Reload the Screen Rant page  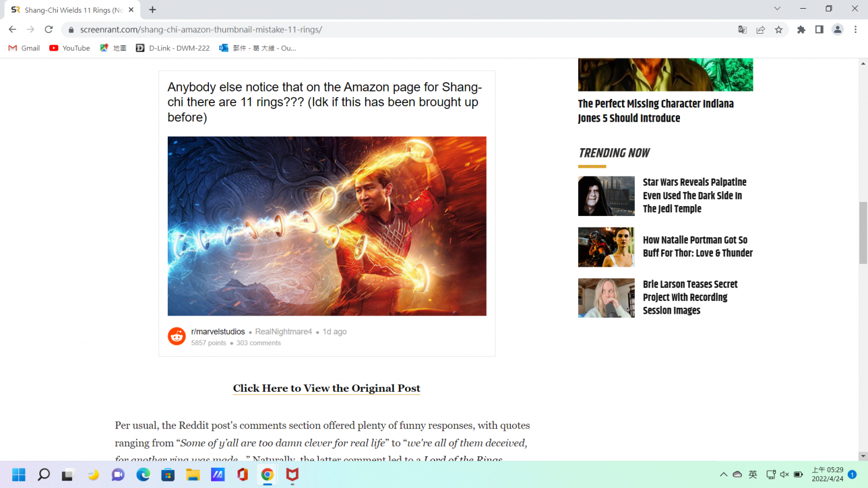point(49,30)
